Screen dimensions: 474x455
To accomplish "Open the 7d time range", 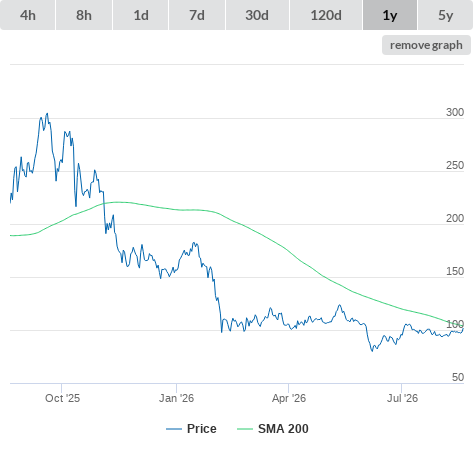I will tap(197, 15).
